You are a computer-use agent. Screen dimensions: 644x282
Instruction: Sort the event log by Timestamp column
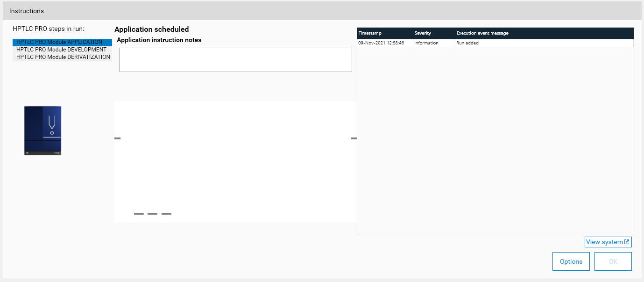(x=370, y=33)
